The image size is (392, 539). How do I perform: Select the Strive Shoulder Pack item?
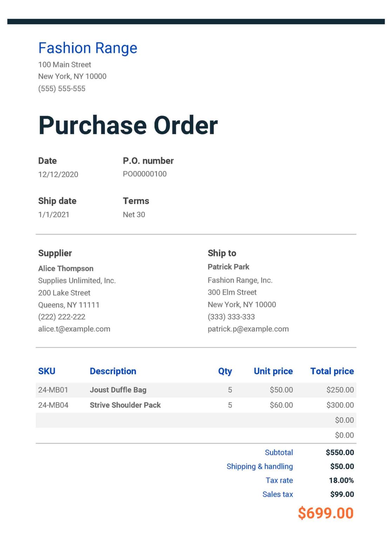(x=125, y=405)
